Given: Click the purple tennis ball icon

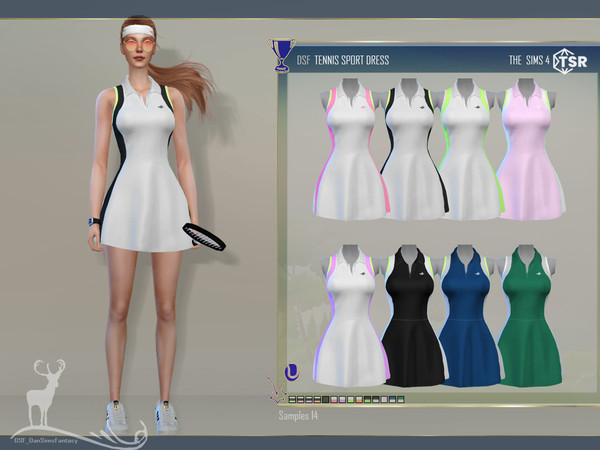Looking at the screenshot, I should tap(292, 372).
